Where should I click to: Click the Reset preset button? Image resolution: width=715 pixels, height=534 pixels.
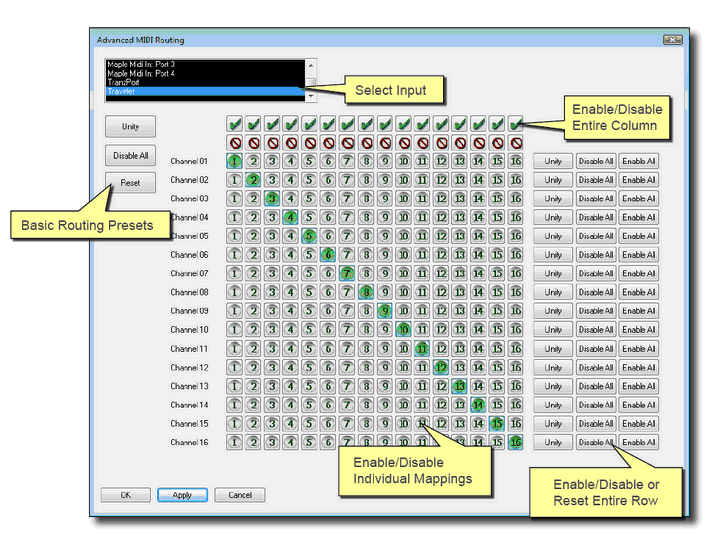coord(130,182)
